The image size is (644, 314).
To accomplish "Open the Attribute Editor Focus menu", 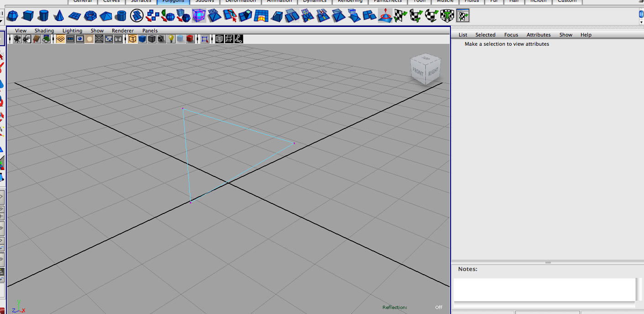I will click(511, 35).
